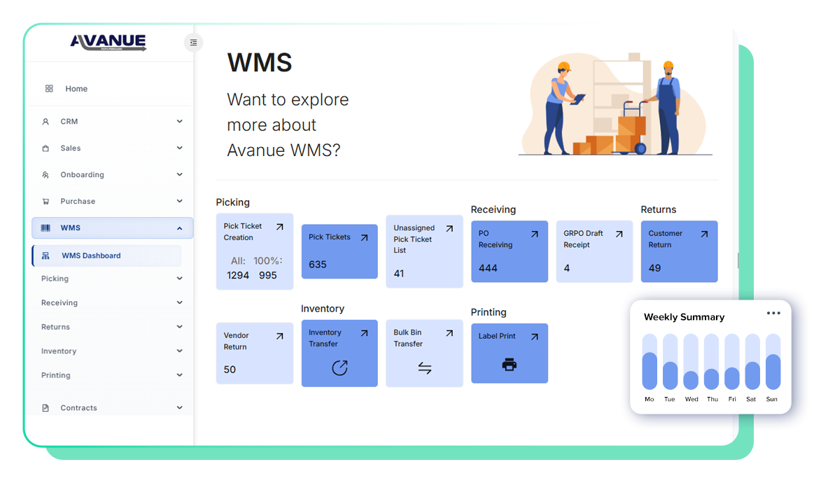
Task: Open the Onboarding menu item
Action: [x=112, y=174]
